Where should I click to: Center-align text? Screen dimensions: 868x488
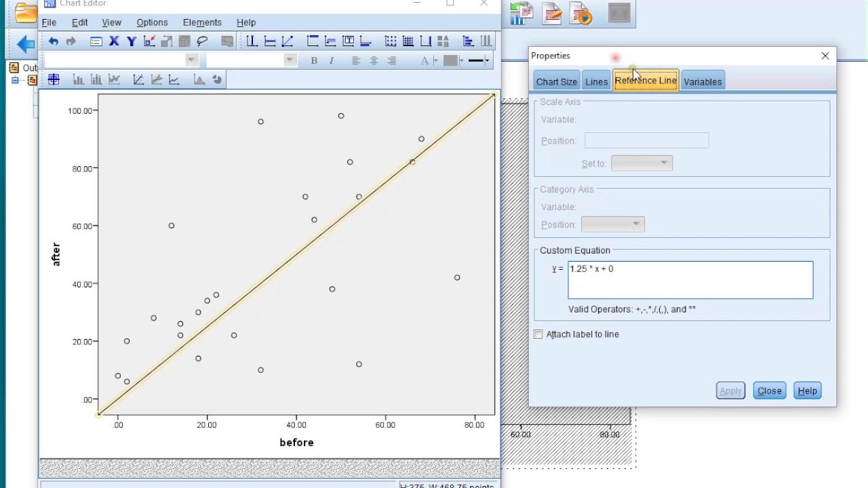tap(374, 60)
